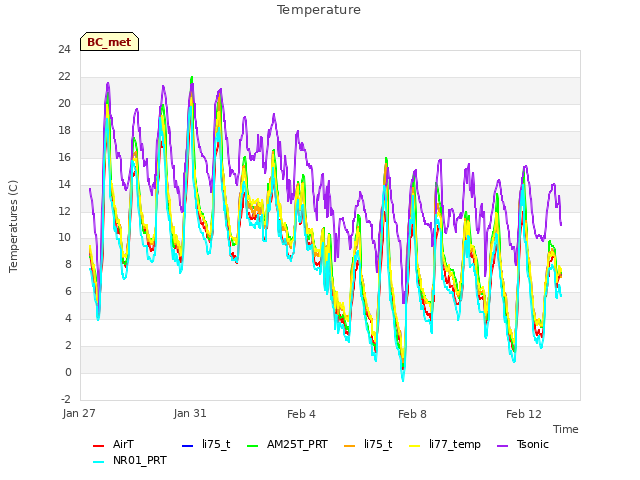The width and height of the screenshot is (640, 480).
Task: Click the 20 y-axis tick label
Action: point(64,104)
